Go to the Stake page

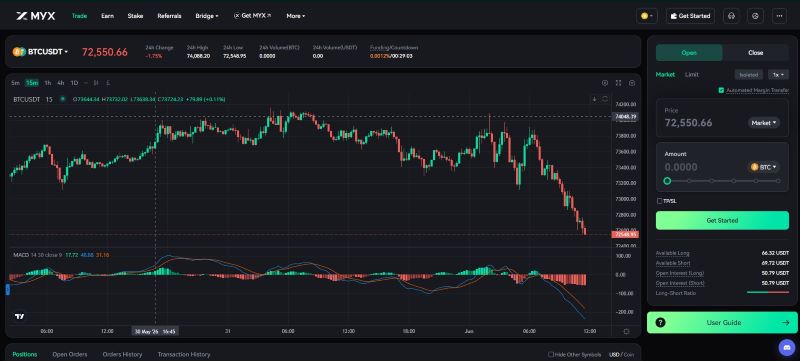pos(135,16)
